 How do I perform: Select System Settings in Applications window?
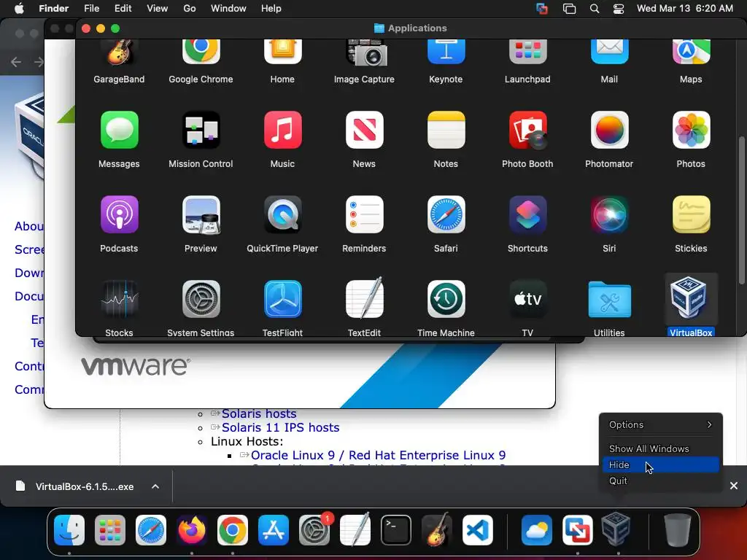point(201,299)
